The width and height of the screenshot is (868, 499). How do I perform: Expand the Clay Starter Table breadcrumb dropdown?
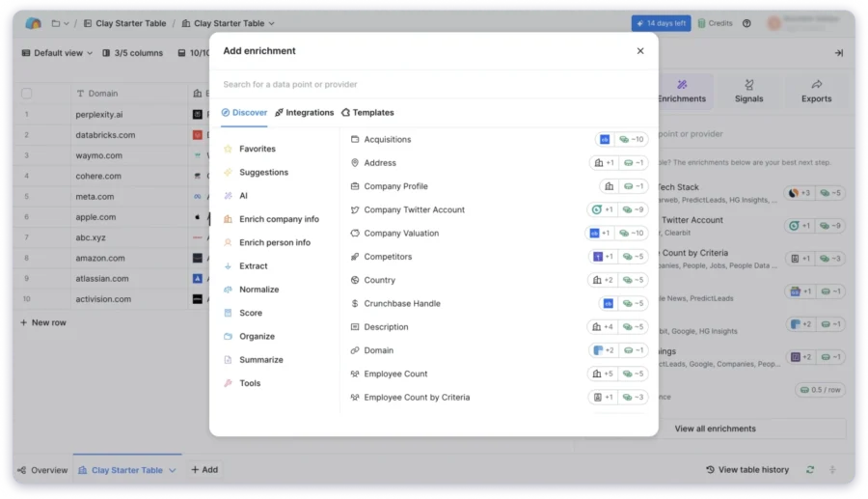coord(271,23)
